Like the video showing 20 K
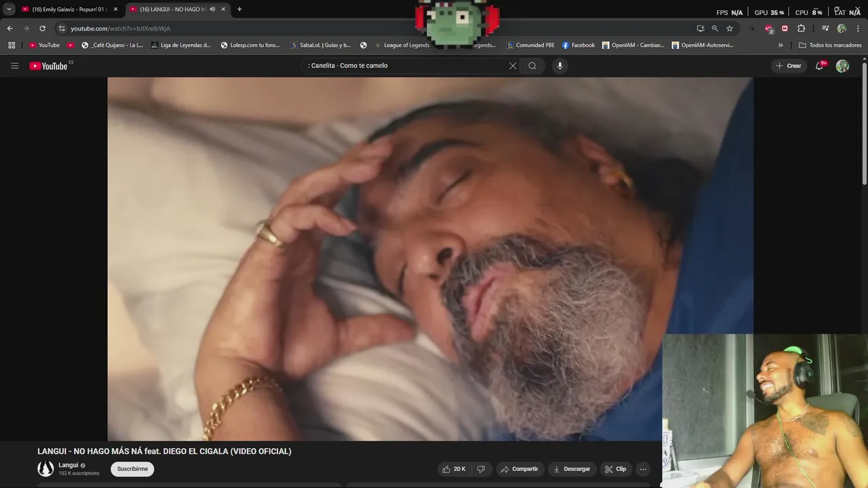868x488 pixels. [454, 469]
